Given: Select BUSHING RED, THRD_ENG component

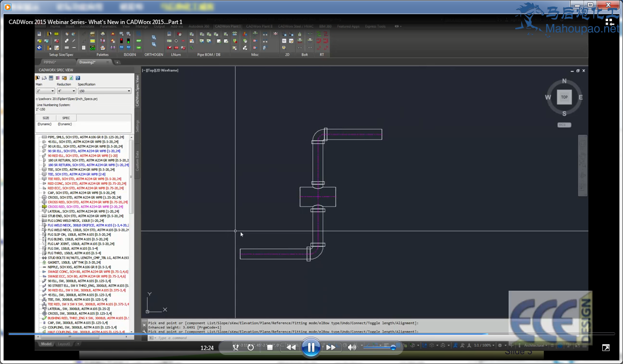Looking at the screenshot, I should coord(86,318).
